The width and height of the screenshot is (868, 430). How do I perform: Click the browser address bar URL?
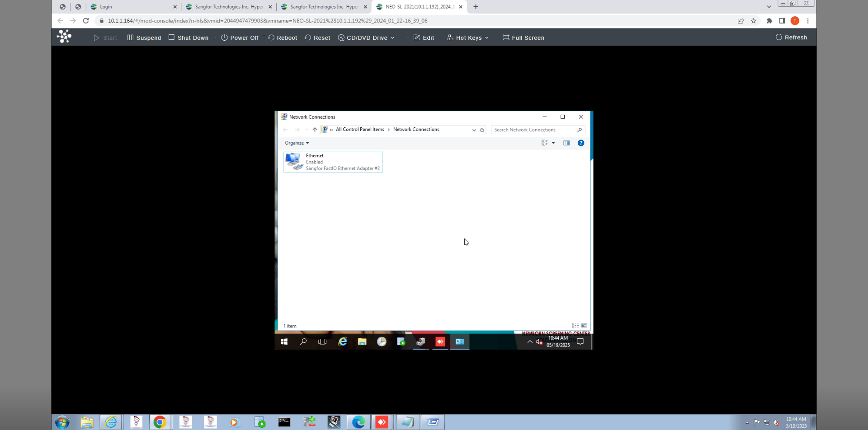pos(268,21)
